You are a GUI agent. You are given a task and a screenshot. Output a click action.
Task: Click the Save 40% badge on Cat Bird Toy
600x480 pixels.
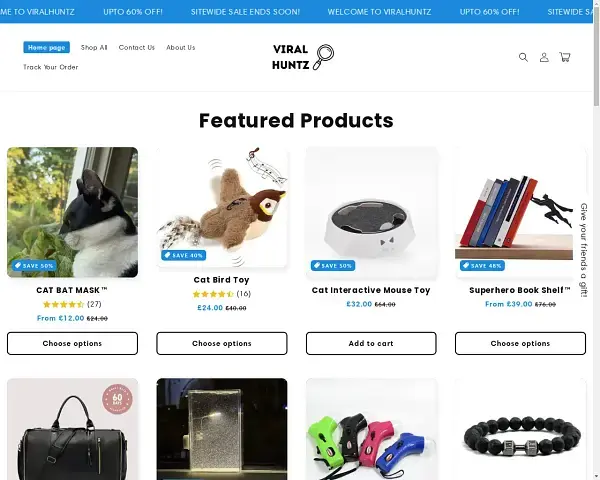click(x=184, y=255)
